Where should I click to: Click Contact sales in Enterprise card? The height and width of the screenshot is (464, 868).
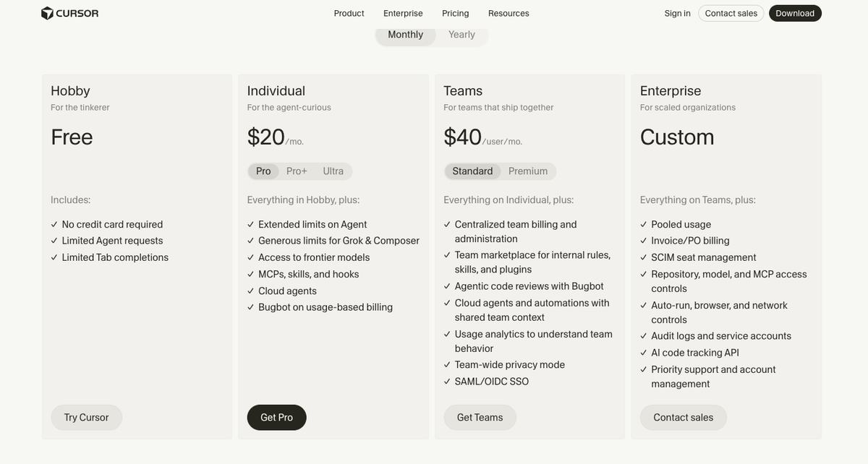pyautogui.click(x=683, y=418)
